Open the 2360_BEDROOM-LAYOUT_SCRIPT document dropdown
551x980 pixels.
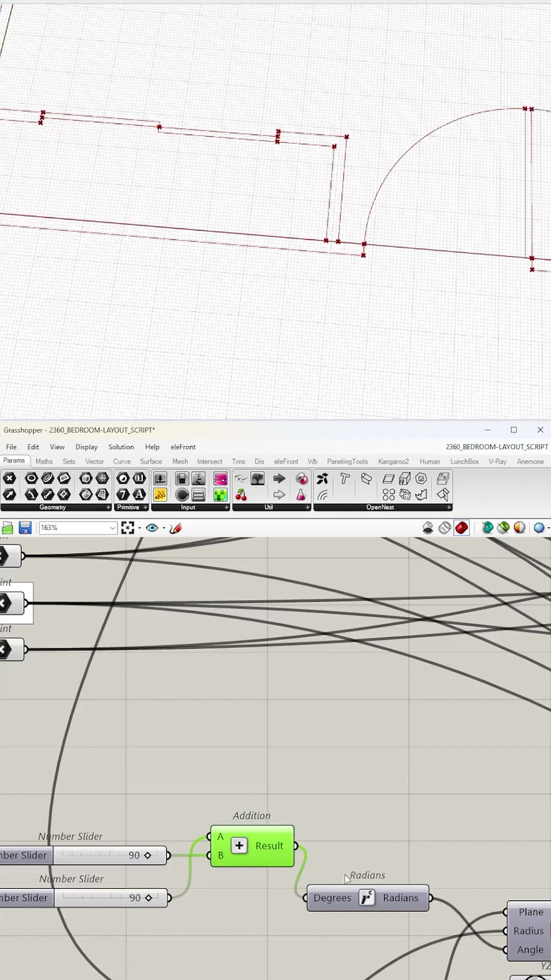pos(496,447)
